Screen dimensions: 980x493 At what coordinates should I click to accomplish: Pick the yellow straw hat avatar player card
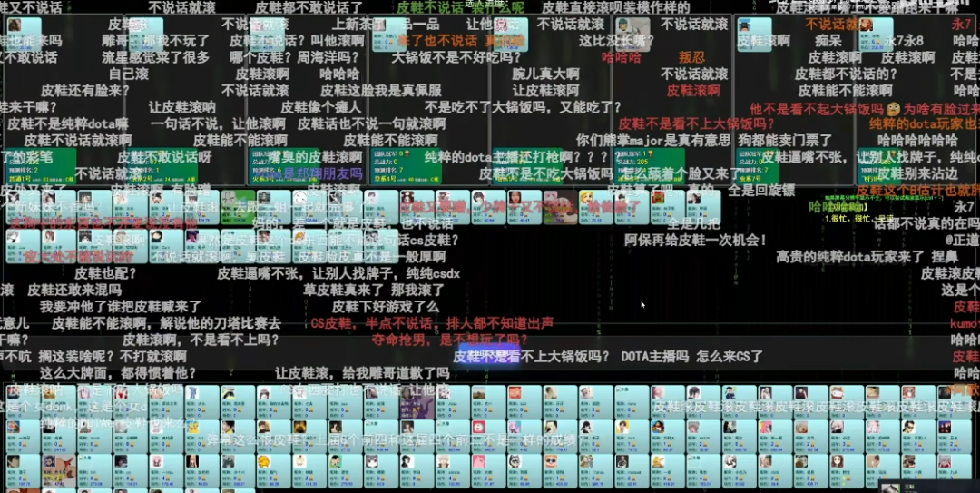[x=238, y=401]
